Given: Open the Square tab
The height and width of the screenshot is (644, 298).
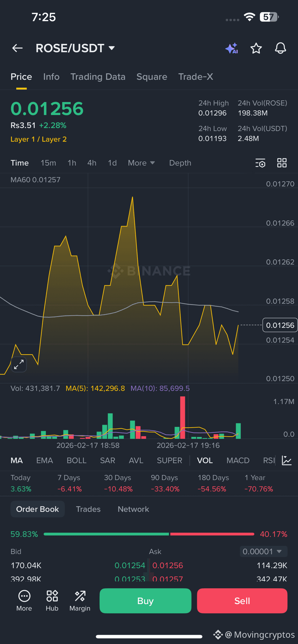Looking at the screenshot, I should (x=152, y=77).
